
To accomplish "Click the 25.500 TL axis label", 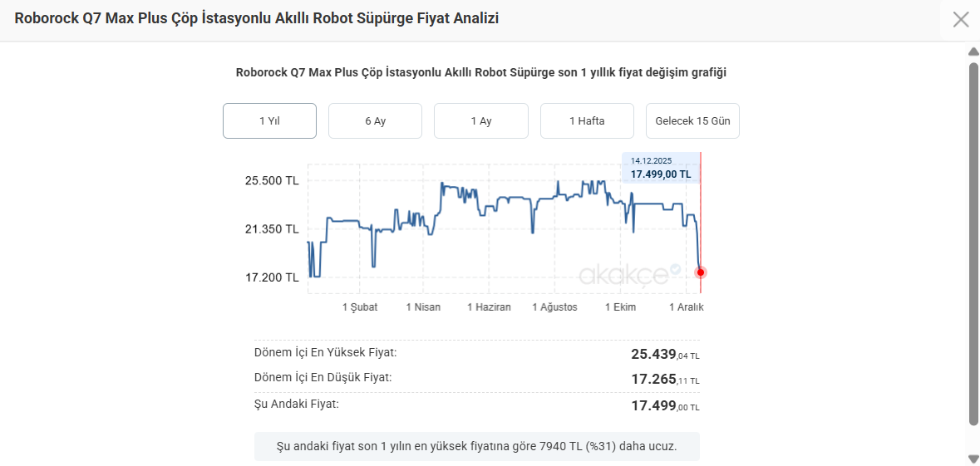I will tap(272, 180).
